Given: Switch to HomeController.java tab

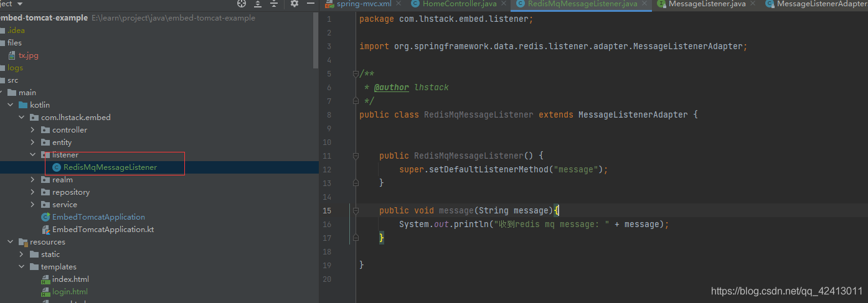Looking at the screenshot, I should point(460,4).
